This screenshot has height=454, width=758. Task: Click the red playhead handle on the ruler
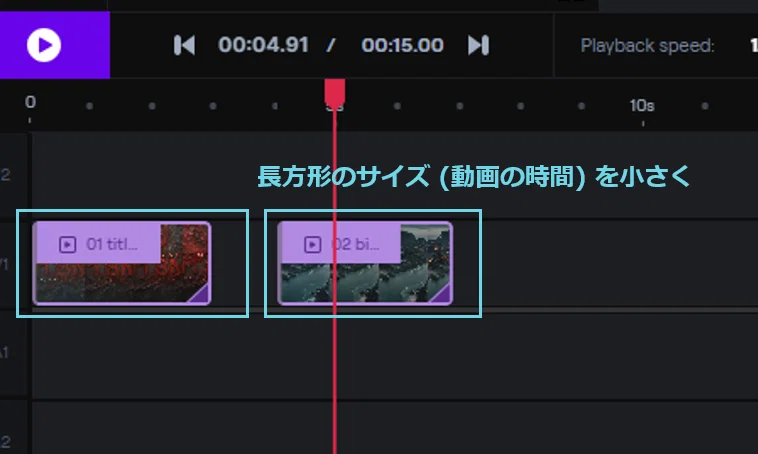coord(335,93)
